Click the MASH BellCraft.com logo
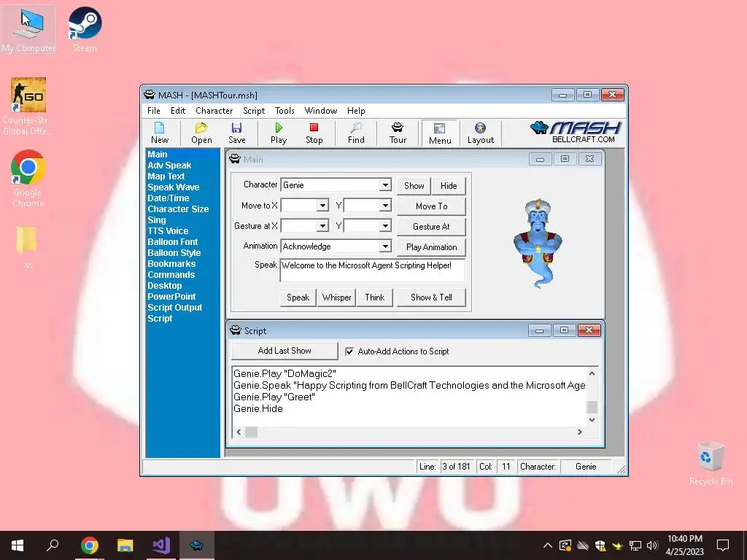This screenshot has height=560, width=747. [x=576, y=132]
